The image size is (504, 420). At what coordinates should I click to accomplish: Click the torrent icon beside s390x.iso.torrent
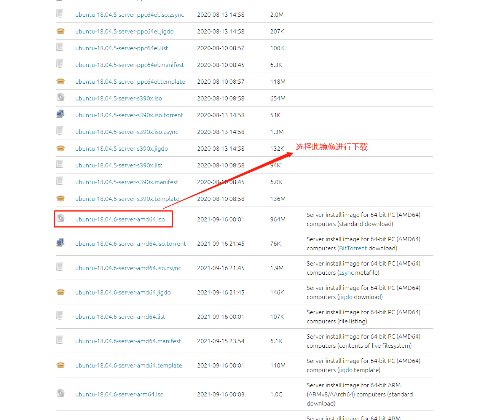60,114
